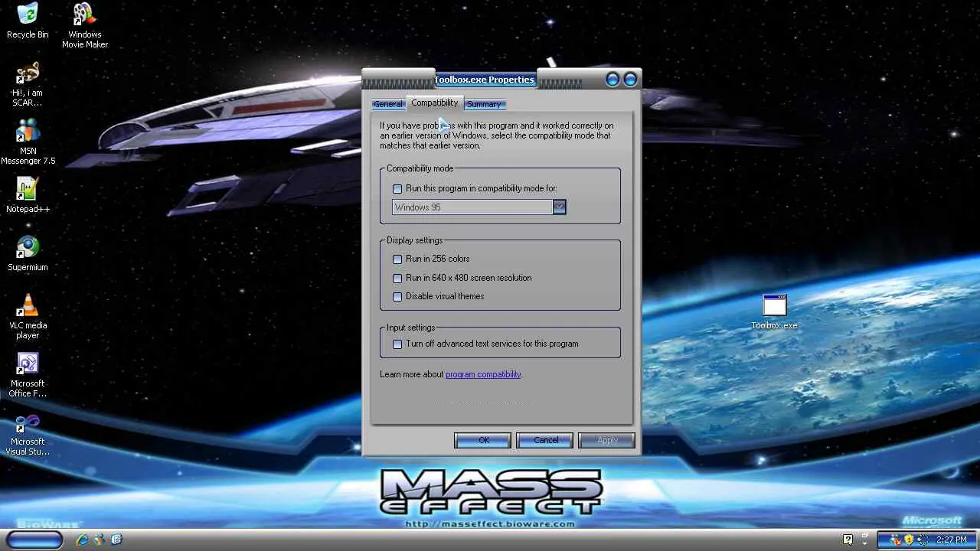This screenshot has height=551, width=980.
Task: Select the Notepad++ desktop icon
Action: [28, 195]
